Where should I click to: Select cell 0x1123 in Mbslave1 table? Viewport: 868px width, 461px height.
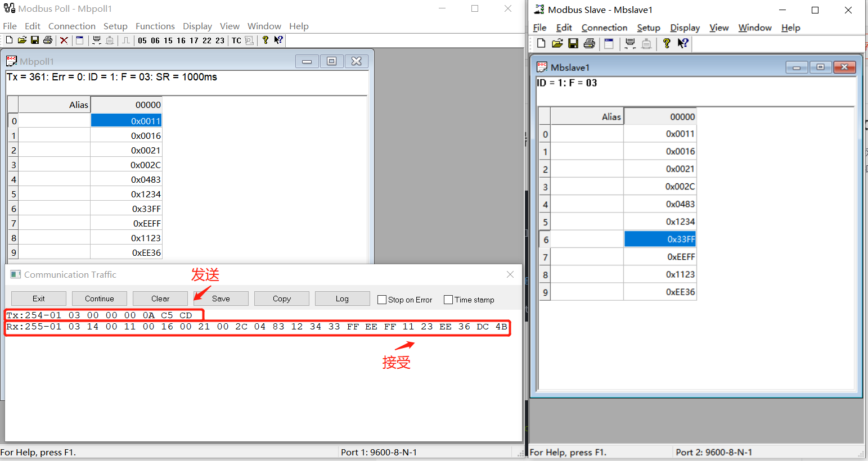(660, 274)
